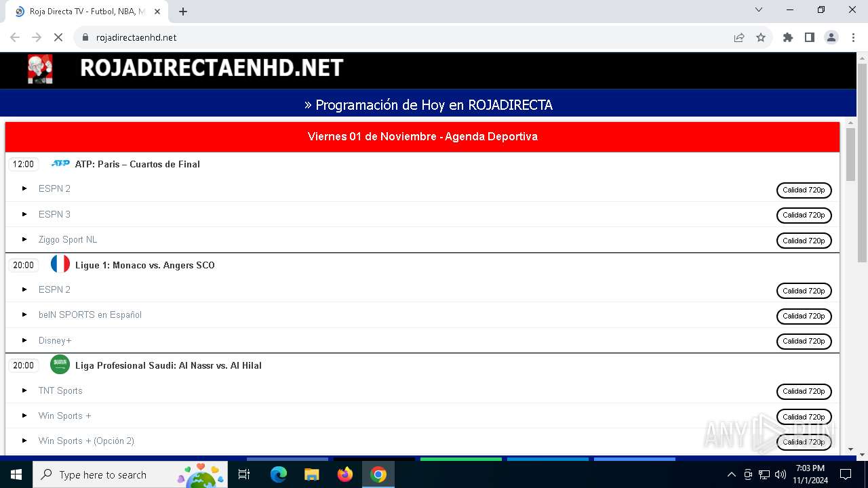Open File Explorer from taskbar

[312, 474]
